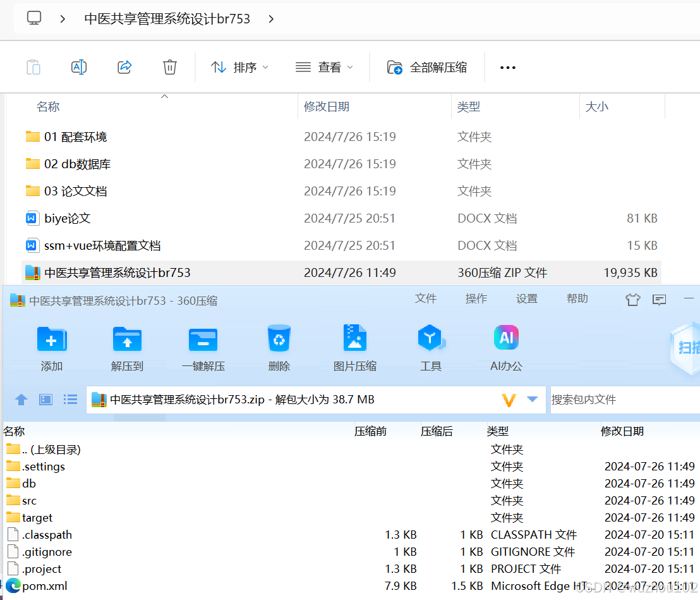Select 中医共享管理系统设计br753 ZIP file row
This screenshot has height=600, width=700.
(x=342, y=272)
